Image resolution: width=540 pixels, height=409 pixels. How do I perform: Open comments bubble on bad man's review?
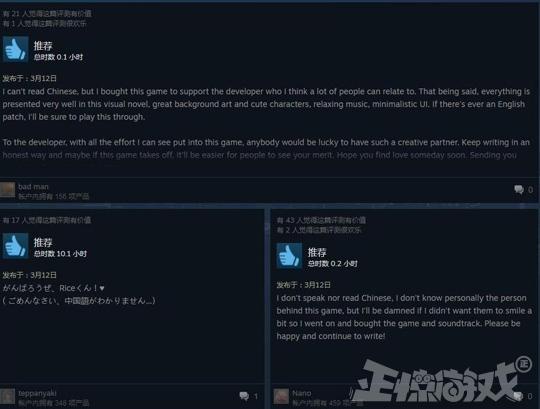click(x=519, y=189)
